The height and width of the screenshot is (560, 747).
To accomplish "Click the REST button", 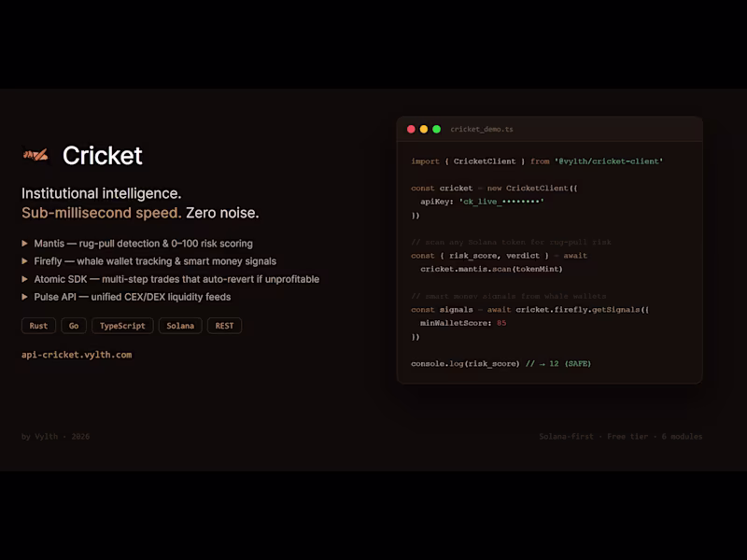I will pyautogui.click(x=224, y=326).
